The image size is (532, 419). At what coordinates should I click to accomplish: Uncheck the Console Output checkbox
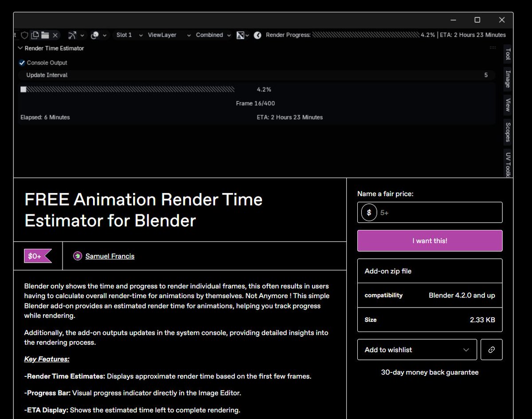[22, 63]
